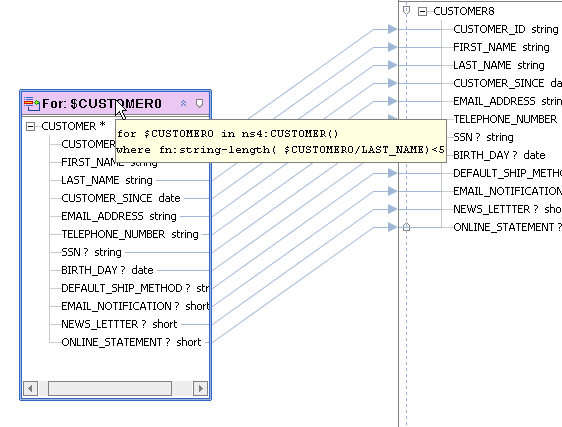Select EMAIL_NOTIFICATION under CUSTOMER8

508,191
